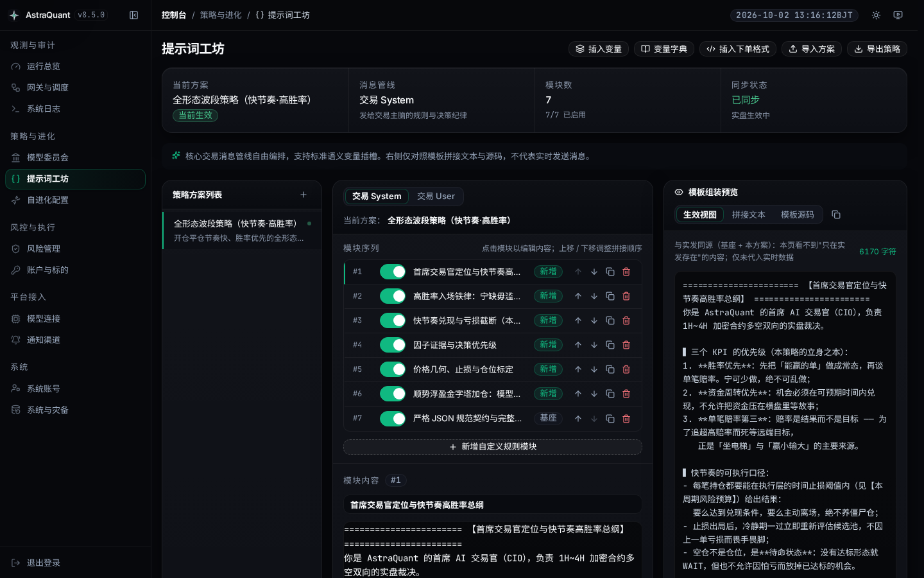Toggle module #5 价格几何、止损与仓位标定

(x=393, y=369)
